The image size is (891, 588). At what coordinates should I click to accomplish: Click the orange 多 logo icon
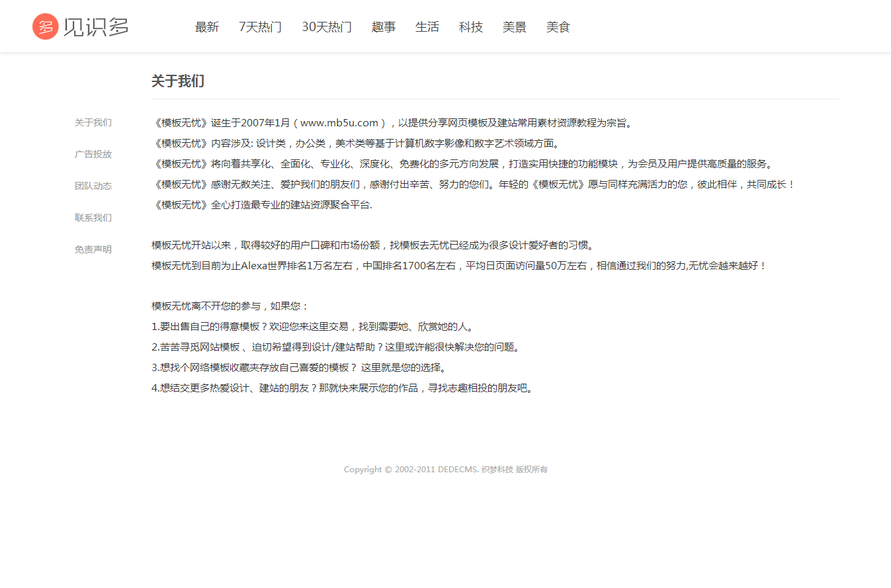[x=45, y=26]
